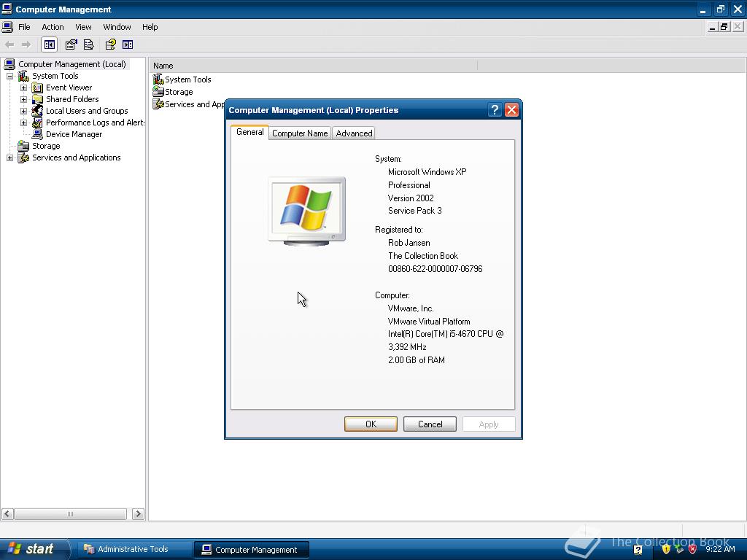Screen dimensions: 747x560
Task: Click OK in the Properties dialog
Action: tap(371, 424)
